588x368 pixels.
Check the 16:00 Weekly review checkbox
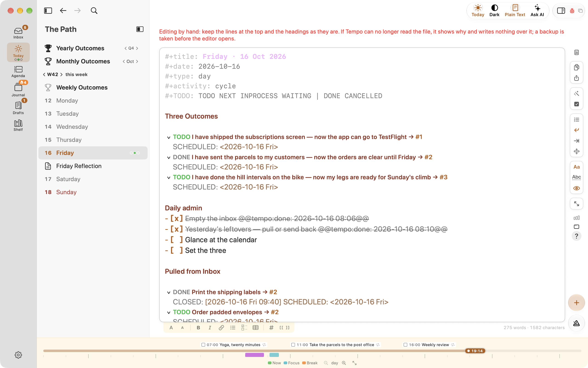coord(405,345)
